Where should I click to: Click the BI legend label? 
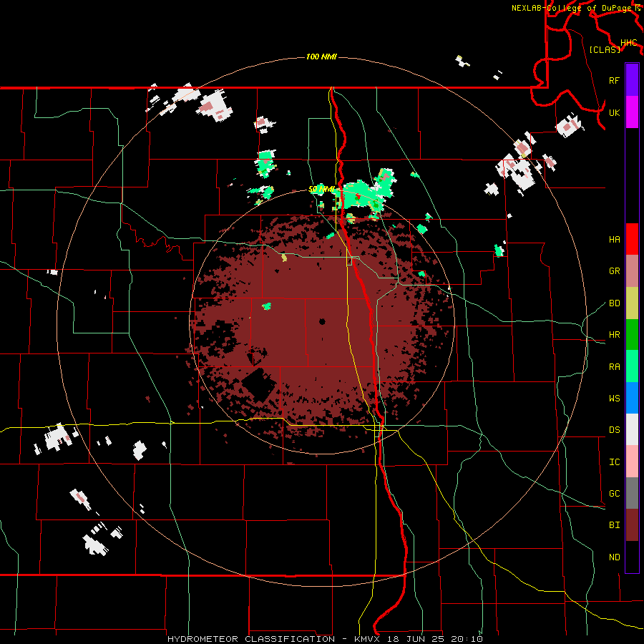[614, 525]
